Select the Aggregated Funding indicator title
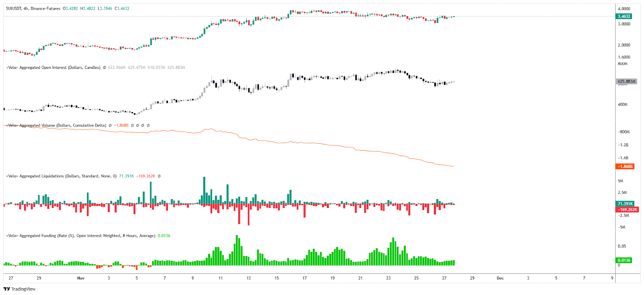 click(80, 236)
